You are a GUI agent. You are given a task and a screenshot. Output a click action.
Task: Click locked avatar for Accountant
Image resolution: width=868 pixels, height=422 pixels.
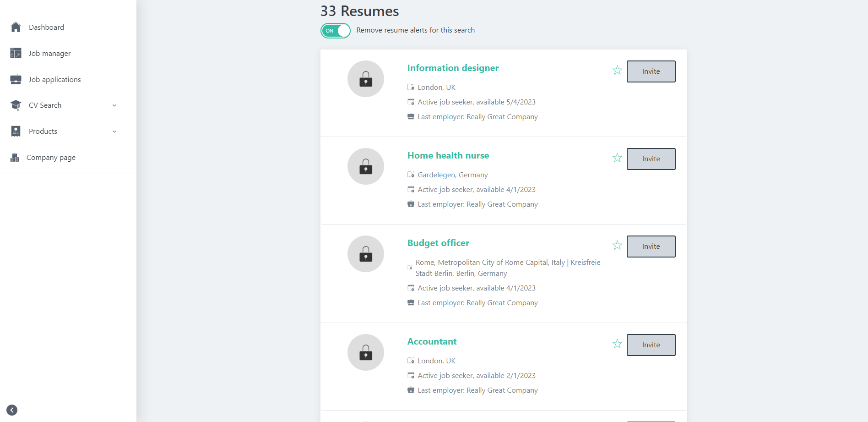pyautogui.click(x=366, y=352)
